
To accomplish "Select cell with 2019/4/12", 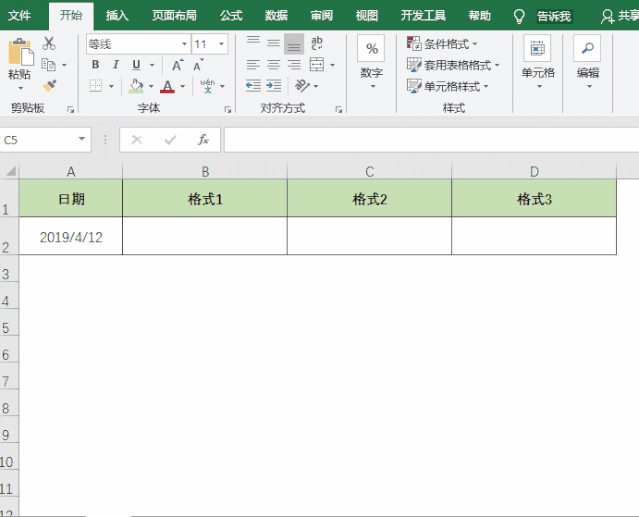I will tap(71, 237).
